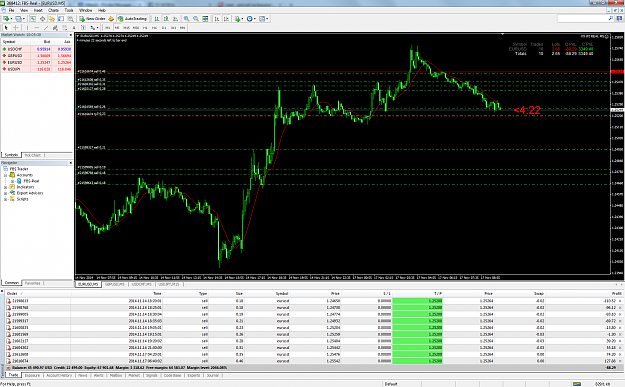The image size is (625, 387).
Task: Open the Strategy Tester icon
Action: click(x=71, y=19)
